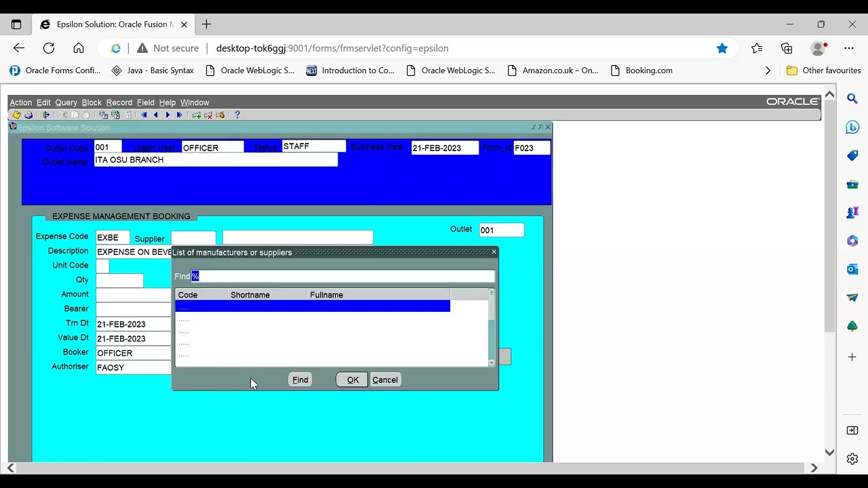
Task: Toggle the favourite star in address bar
Action: tap(722, 48)
